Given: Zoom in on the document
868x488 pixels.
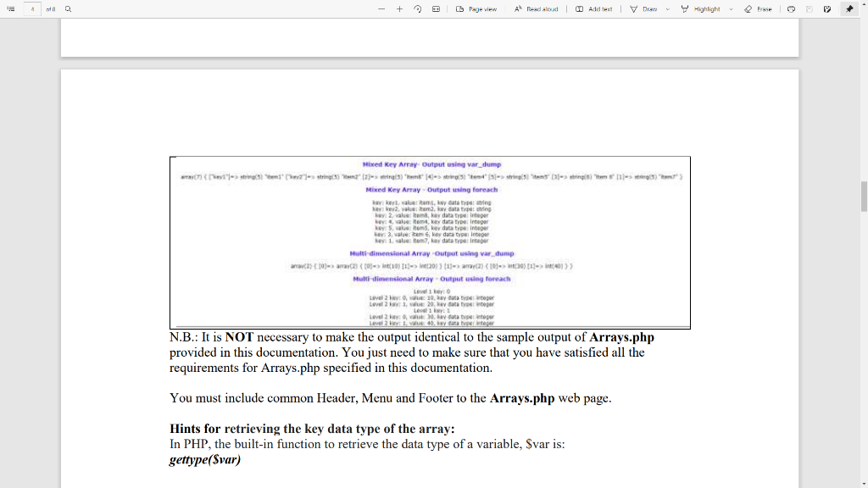Looking at the screenshot, I should coord(399,9).
